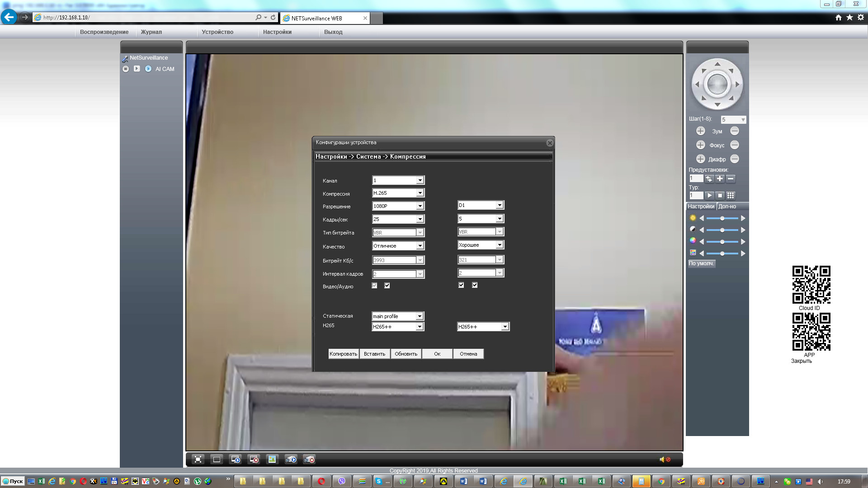868x488 pixels.
Task: Click the snapshot picture icon
Action: [272, 460]
